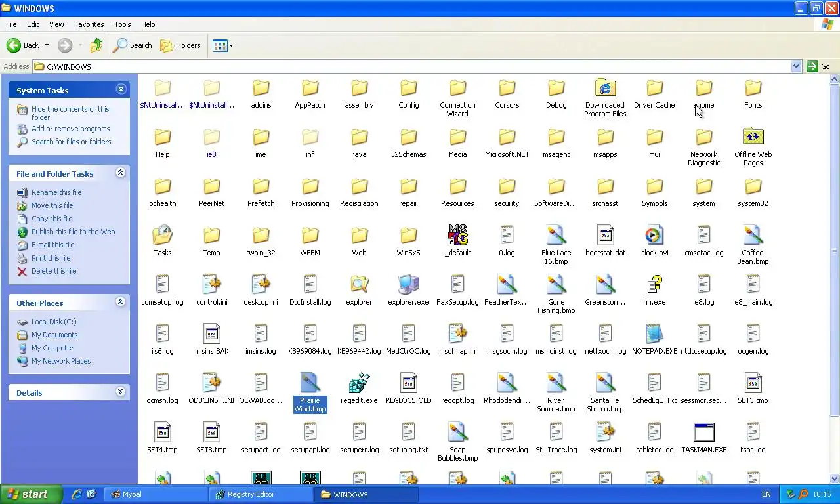Click Publish this file to the Web

pos(73,232)
